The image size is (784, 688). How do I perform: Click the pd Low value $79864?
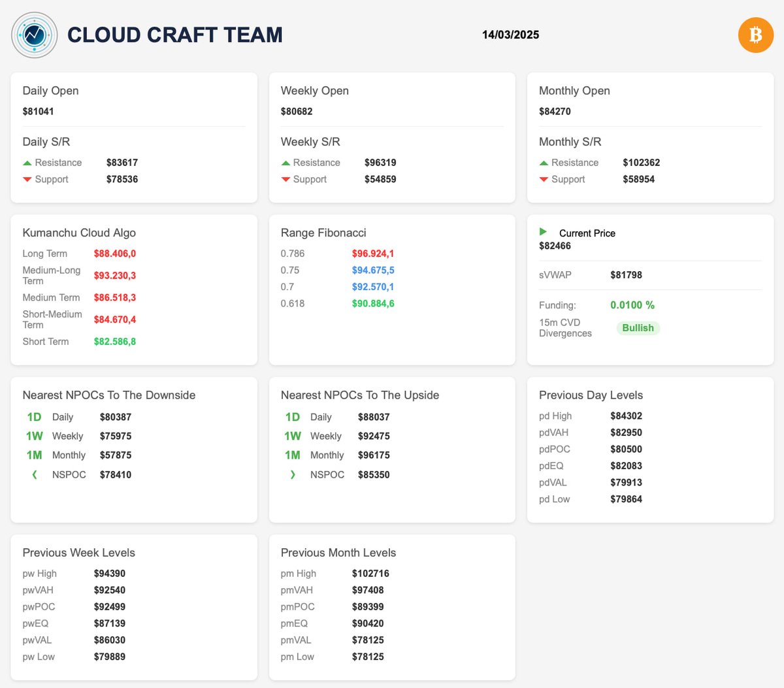[626, 499]
